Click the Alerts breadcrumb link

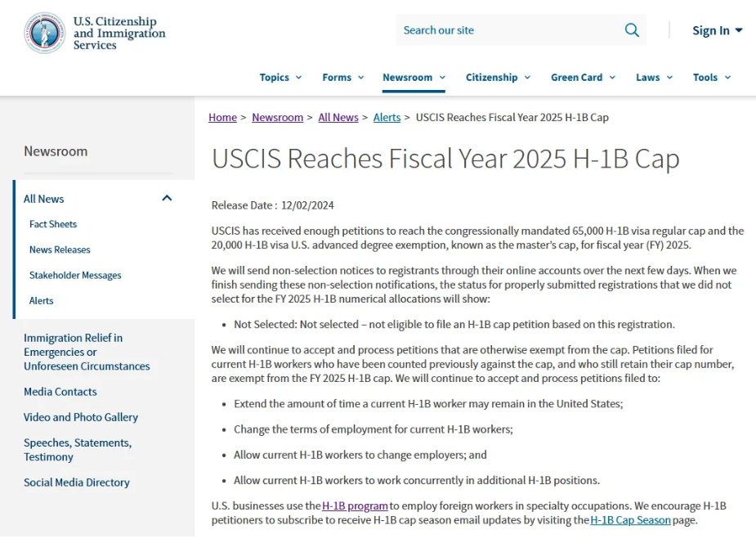[387, 117]
